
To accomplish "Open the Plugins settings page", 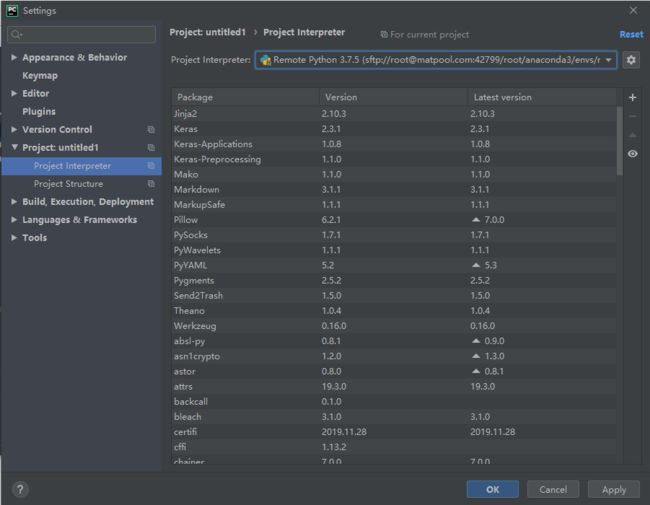I will pyautogui.click(x=39, y=112).
